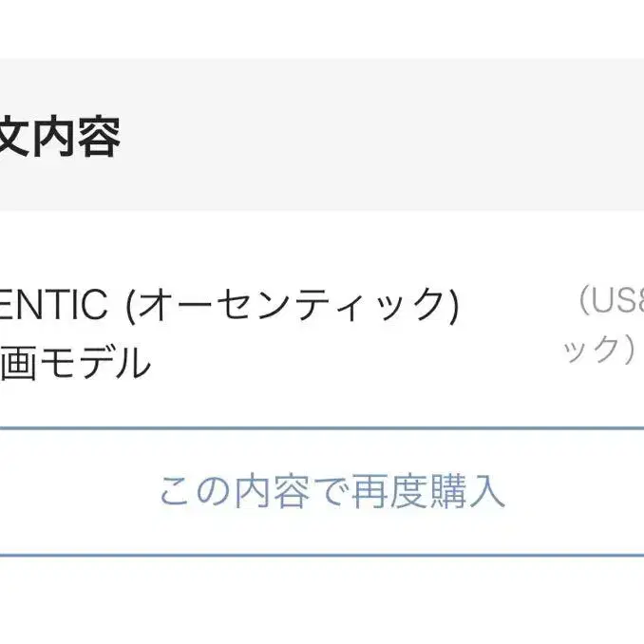The image size is (644, 644).
Task: Tap the (US8 size label
Action: click(610, 303)
